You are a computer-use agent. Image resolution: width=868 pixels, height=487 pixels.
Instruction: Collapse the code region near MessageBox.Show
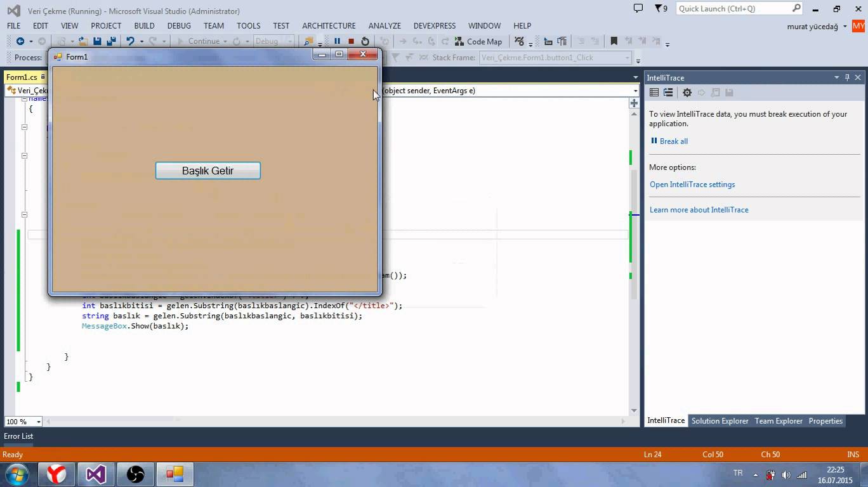24,215
